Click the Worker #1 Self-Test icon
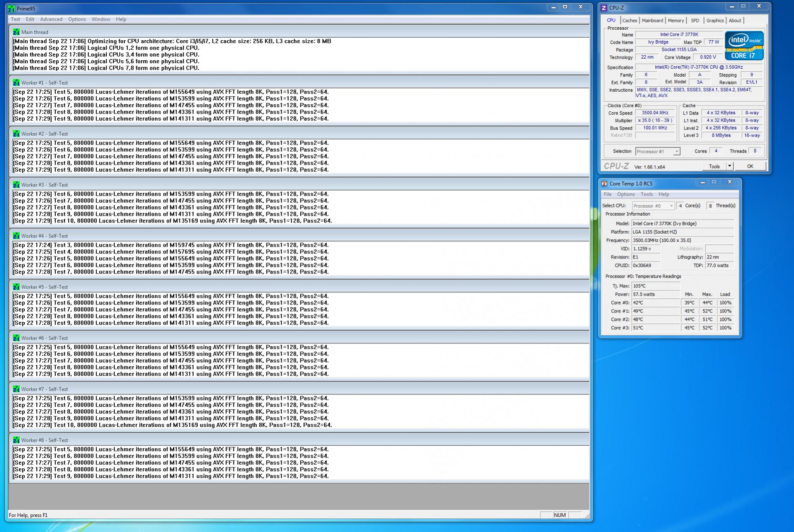794x532 pixels. [x=16, y=83]
